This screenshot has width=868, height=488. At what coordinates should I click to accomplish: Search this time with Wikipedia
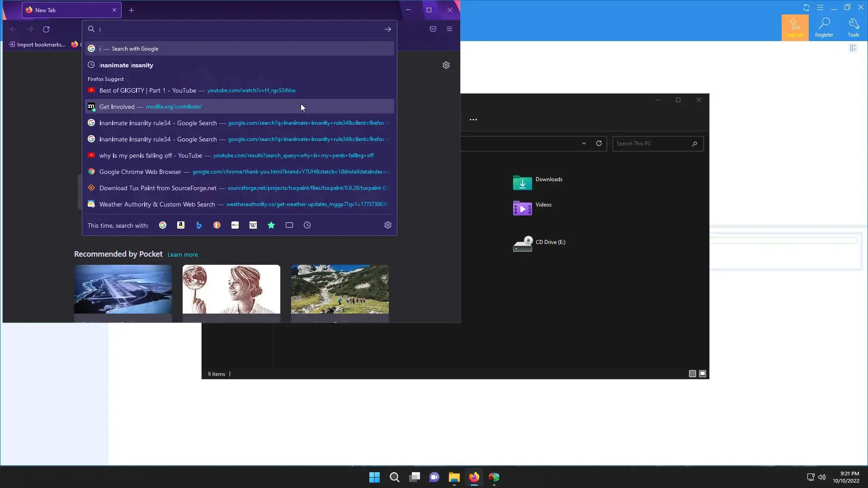click(253, 225)
